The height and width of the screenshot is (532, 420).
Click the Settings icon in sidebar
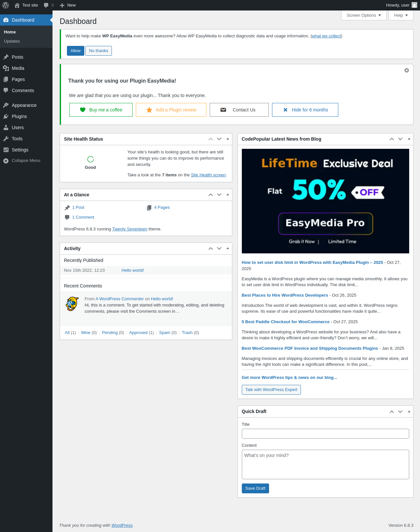[6, 150]
